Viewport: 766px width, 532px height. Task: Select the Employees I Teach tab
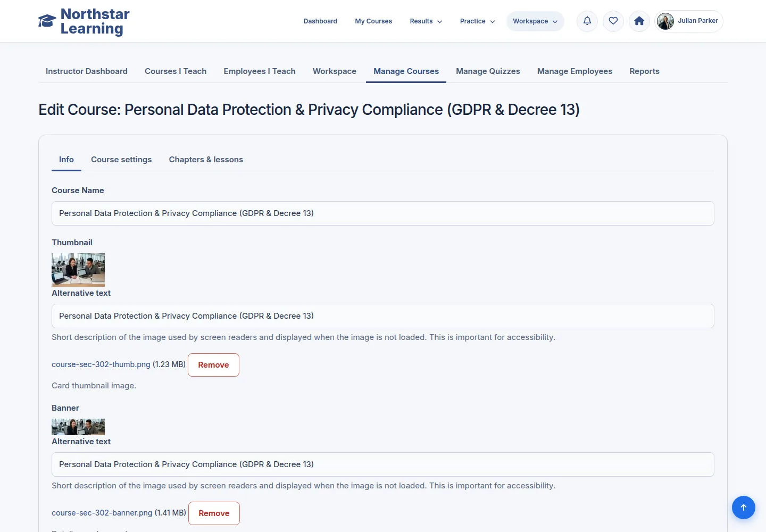pos(260,71)
